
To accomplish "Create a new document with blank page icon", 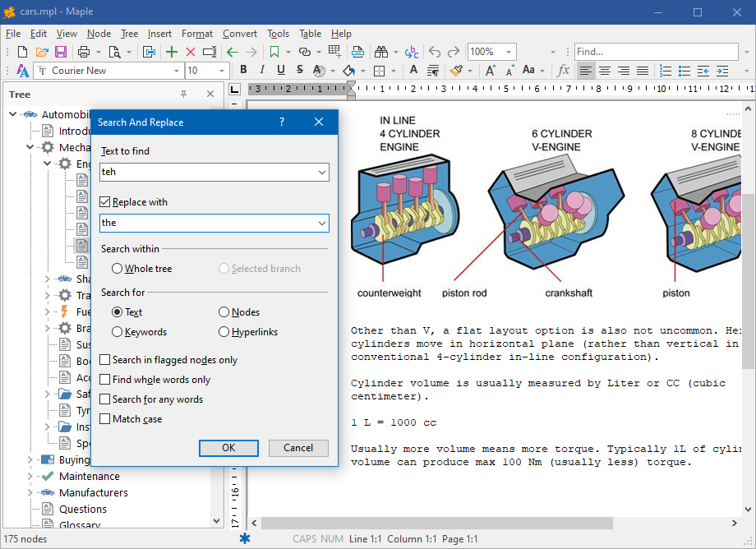I will click(x=23, y=52).
